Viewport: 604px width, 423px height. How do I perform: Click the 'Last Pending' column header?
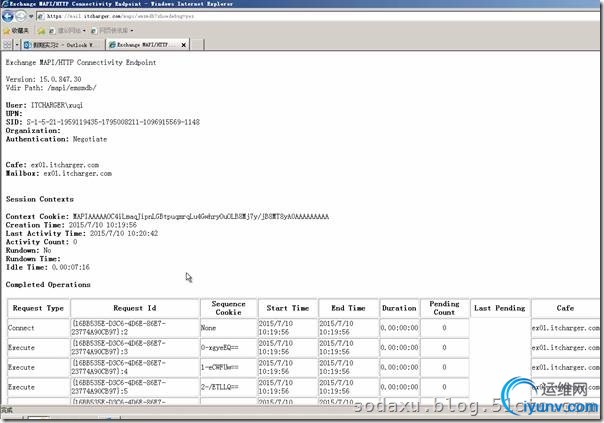click(x=500, y=308)
